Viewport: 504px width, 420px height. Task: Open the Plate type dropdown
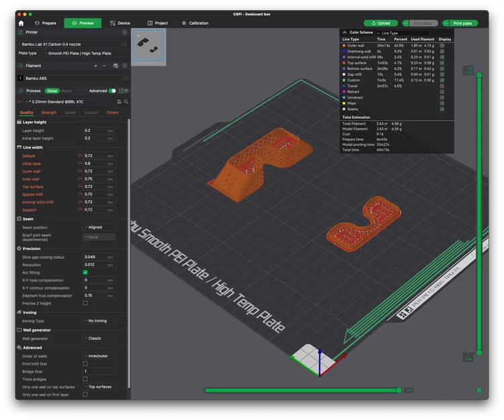85,53
